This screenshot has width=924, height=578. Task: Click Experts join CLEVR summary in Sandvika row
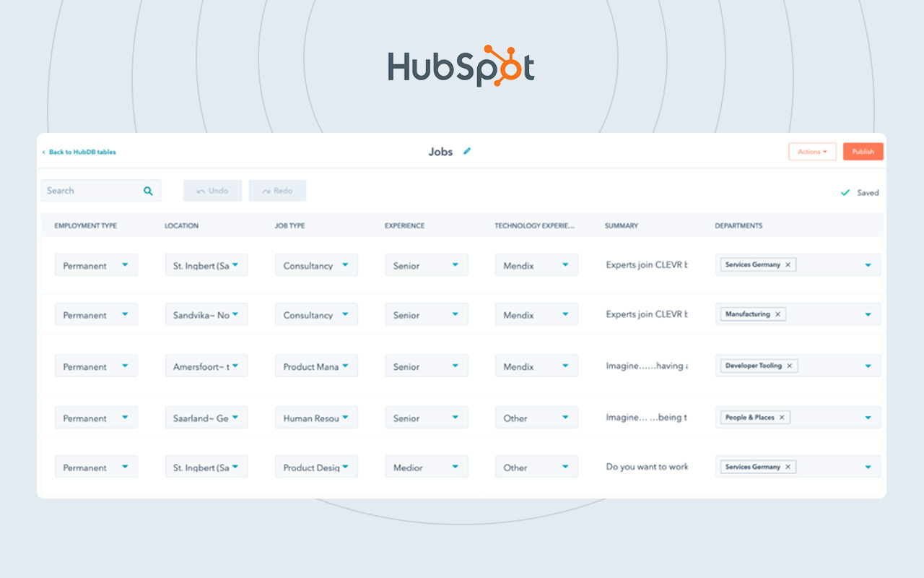tap(647, 314)
